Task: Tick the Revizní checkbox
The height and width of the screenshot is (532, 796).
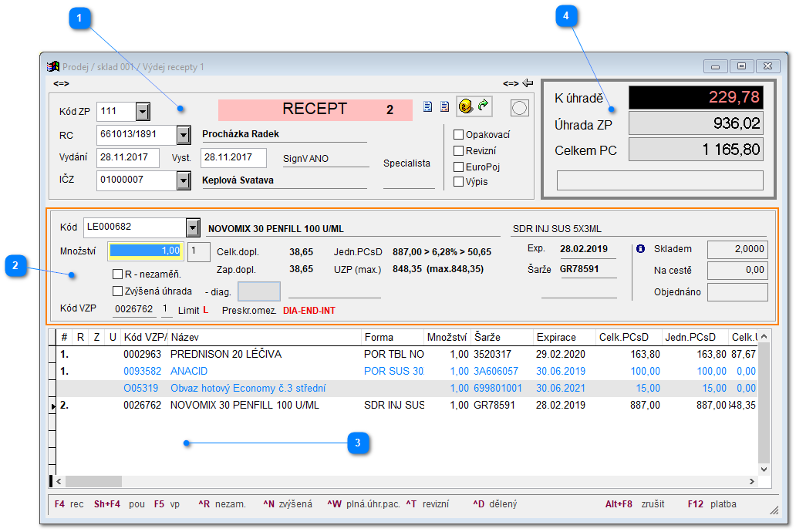Action: point(458,151)
